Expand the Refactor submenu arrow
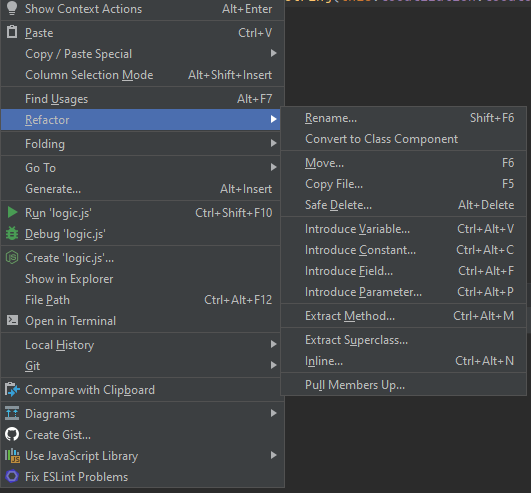Viewport: 531px width, 493px height. (274, 119)
